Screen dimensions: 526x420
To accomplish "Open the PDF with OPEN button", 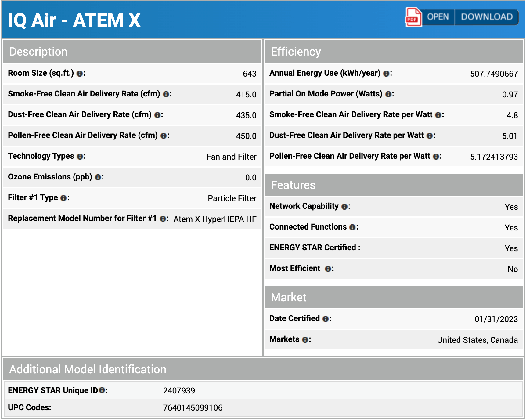I will pos(438,17).
